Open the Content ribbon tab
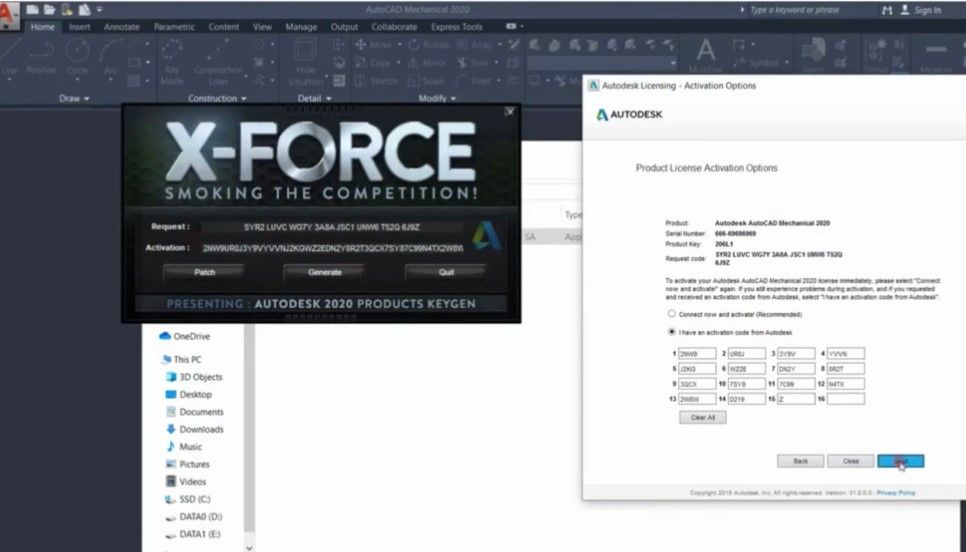This screenshot has height=552, width=966. tap(224, 27)
